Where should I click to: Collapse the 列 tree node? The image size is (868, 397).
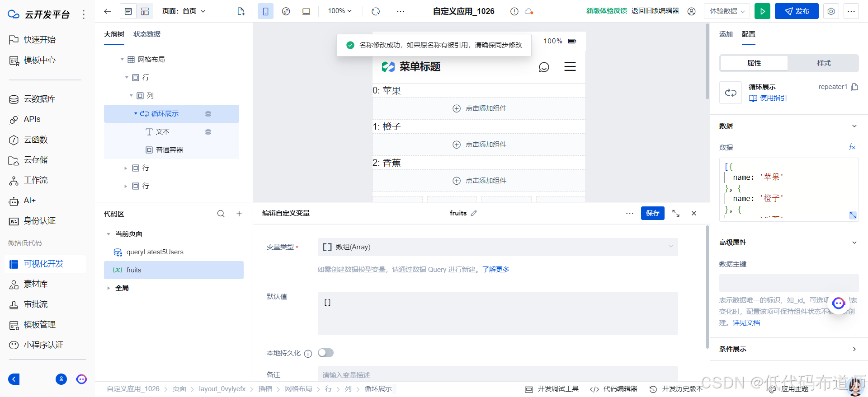click(x=131, y=96)
